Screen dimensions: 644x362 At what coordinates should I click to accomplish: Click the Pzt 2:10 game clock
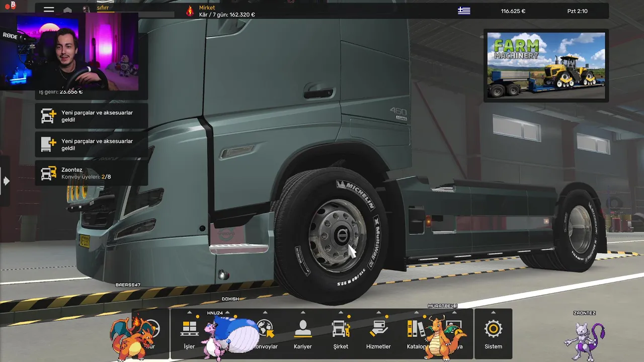tap(578, 11)
